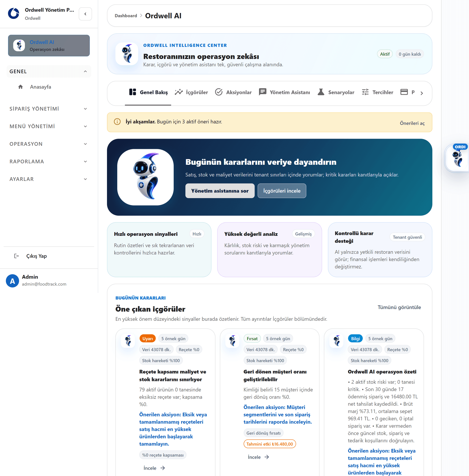Click the 0 gün kaldı badge
469x476 pixels.
pyautogui.click(x=410, y=54)
